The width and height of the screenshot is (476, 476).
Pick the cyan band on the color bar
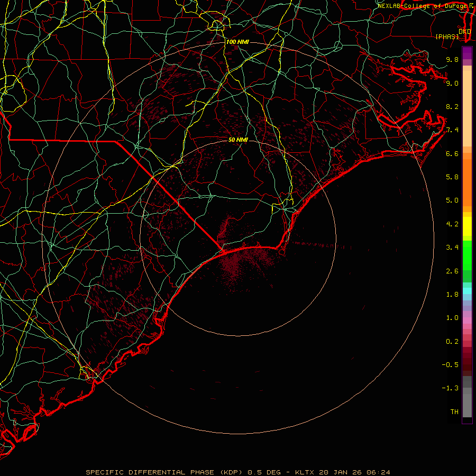point(467,291)
